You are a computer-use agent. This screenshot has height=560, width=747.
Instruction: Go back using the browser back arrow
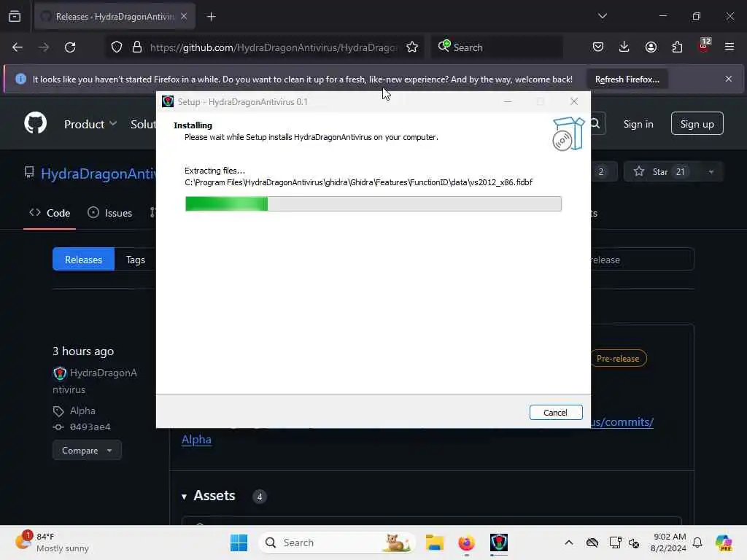(18, 47)
